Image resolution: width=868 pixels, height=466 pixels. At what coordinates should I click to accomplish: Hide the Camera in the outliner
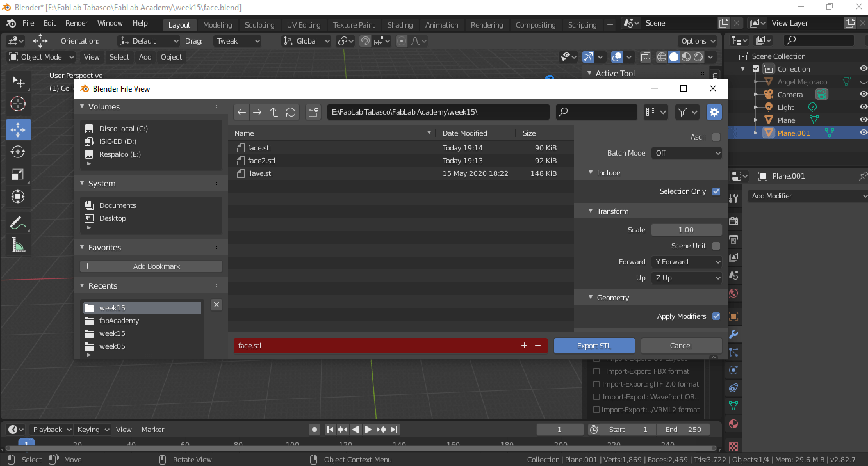coord(863,95)
